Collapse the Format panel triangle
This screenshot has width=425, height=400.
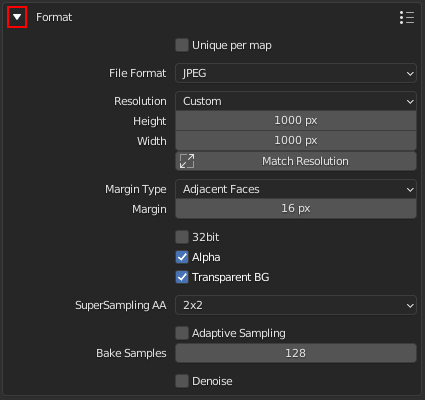17,17
